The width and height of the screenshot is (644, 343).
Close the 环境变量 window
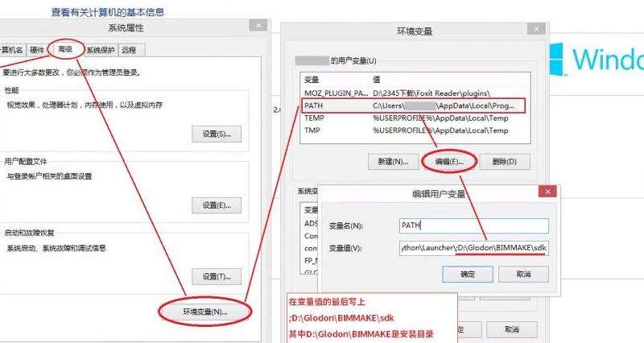click(x=536, y=29)
